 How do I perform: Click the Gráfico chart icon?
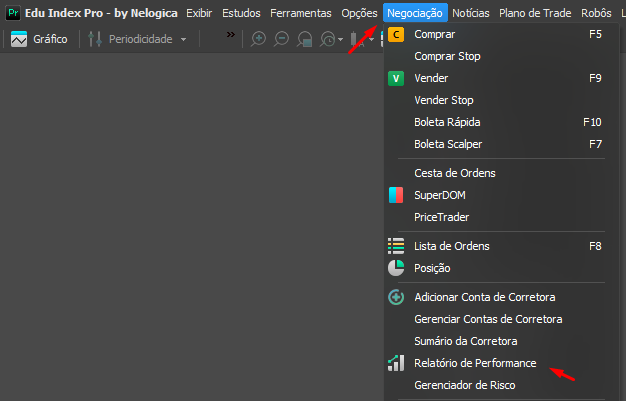(19, 39)
